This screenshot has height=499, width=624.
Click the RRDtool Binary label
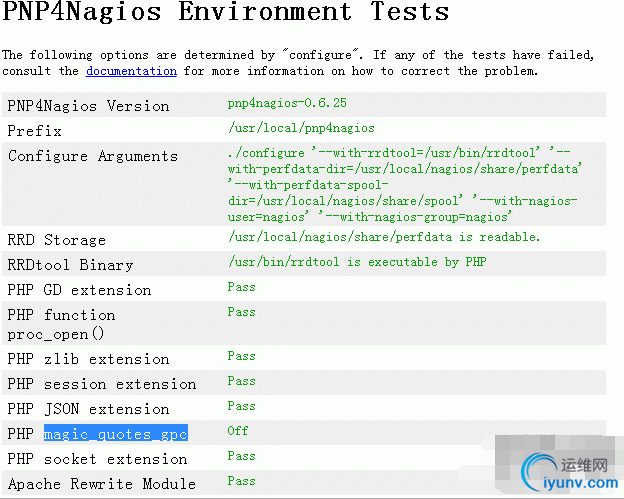pos(70,265)
